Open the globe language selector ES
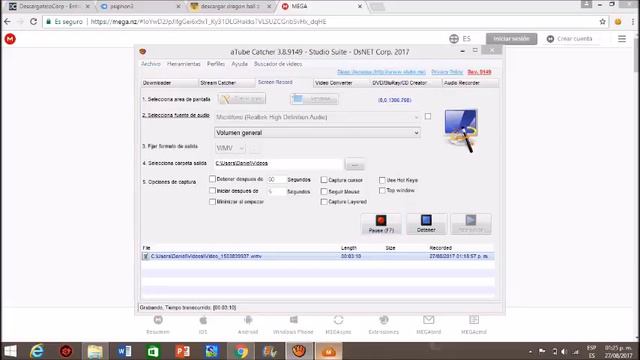The image size is (640, 360). (460, 39)
